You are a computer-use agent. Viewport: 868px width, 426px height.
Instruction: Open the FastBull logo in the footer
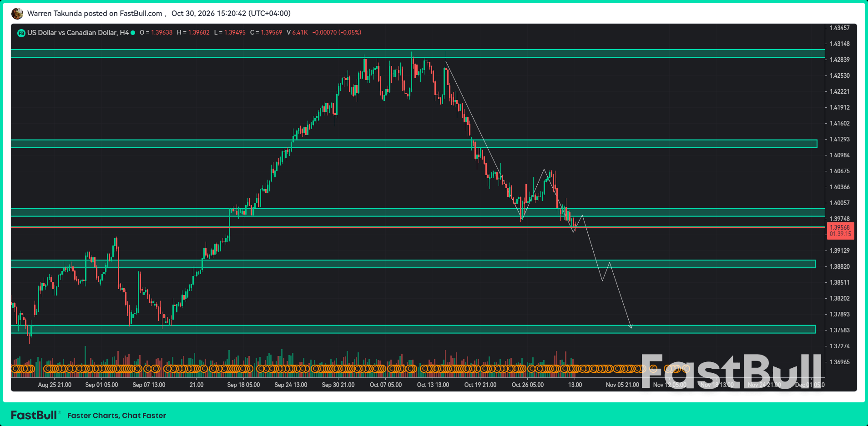pos(35,415)
